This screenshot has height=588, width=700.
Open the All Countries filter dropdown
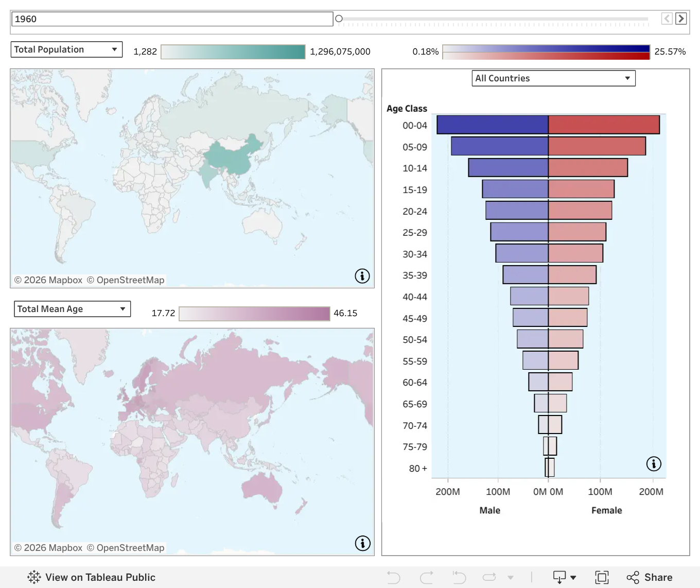pyautogui.click(x=554, y=78)
